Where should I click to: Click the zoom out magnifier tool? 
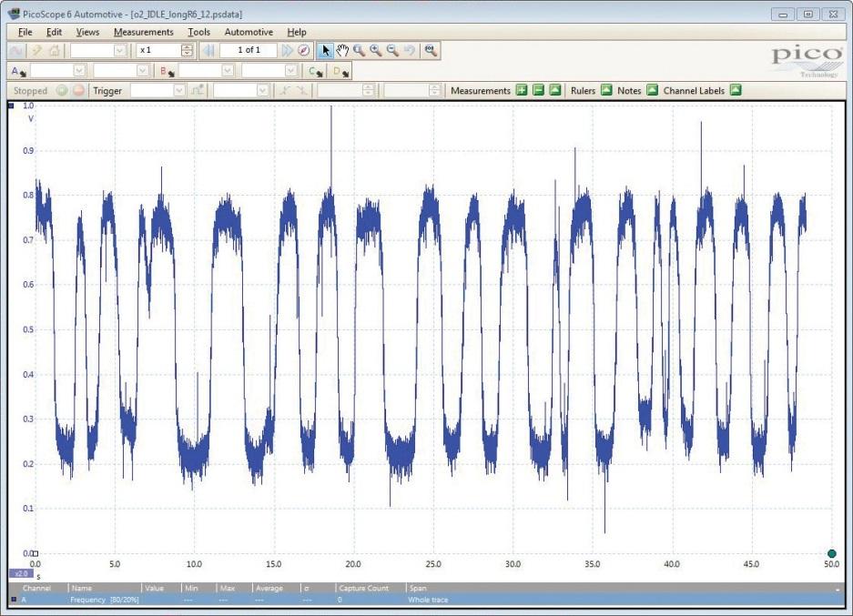392,51
